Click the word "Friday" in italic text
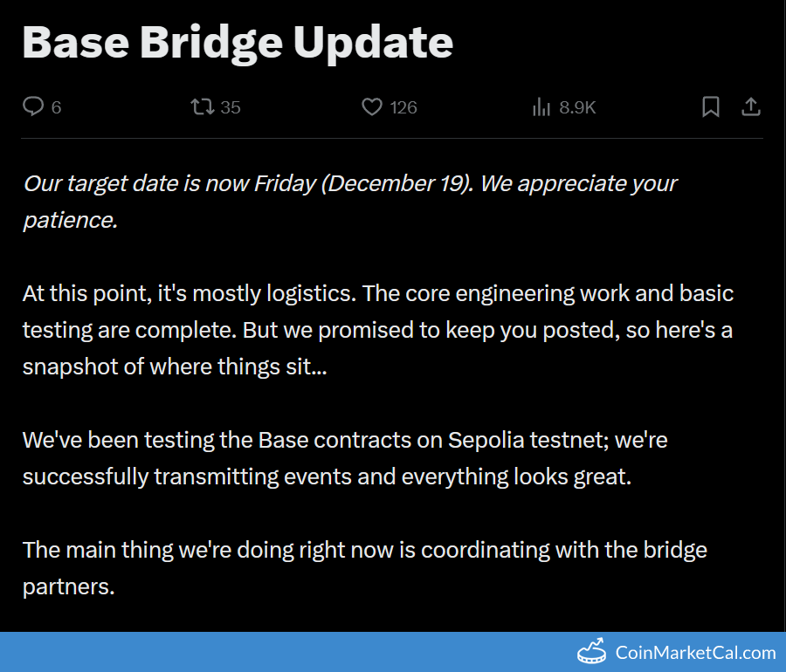The height and width of the screenshot is (672, 786). pyautogui.click(x=286, y=184)
